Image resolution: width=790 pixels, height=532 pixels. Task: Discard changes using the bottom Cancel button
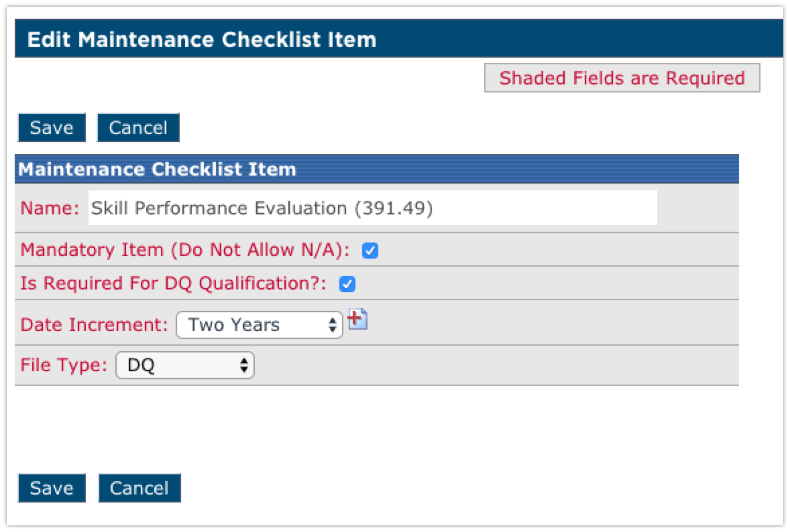[139, 488]
